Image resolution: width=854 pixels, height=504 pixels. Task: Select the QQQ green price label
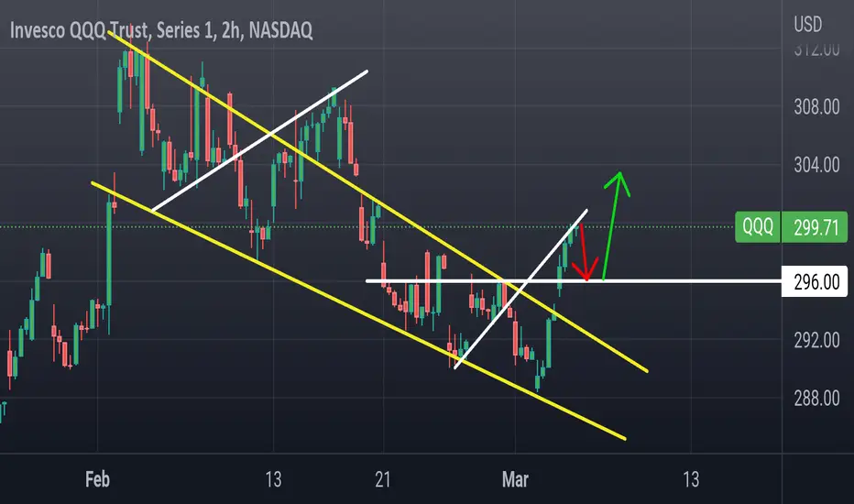[x=758, y=226]
